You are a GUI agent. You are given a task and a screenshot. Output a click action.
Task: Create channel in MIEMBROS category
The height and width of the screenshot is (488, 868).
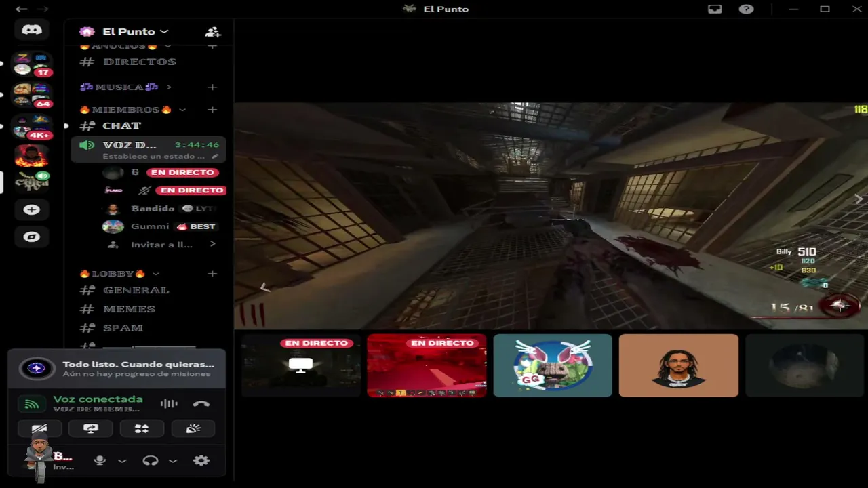pyautogui.click(x=212, y=109)
